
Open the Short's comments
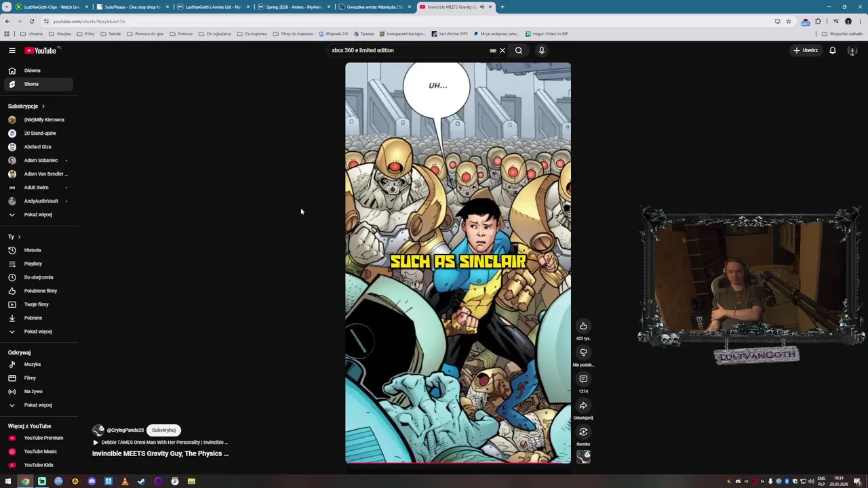583,379
